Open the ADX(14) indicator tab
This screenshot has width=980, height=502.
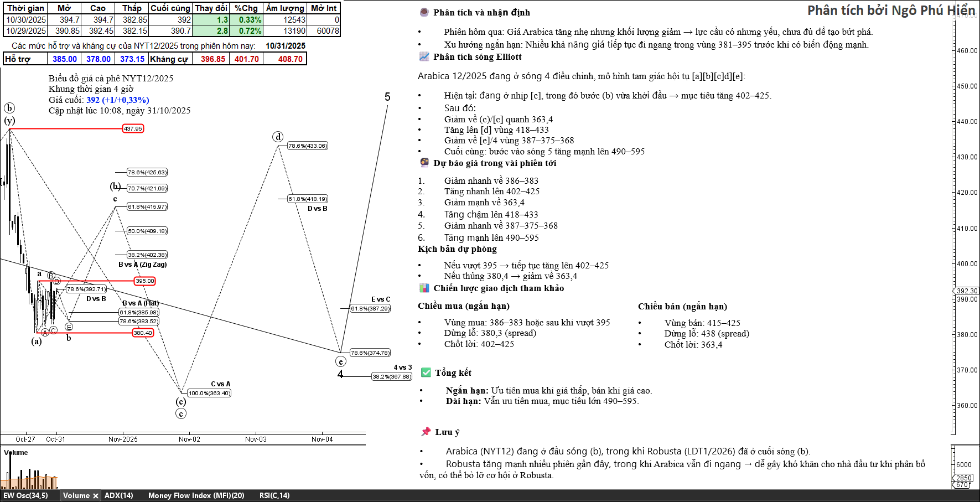click(x=118, y=496)
